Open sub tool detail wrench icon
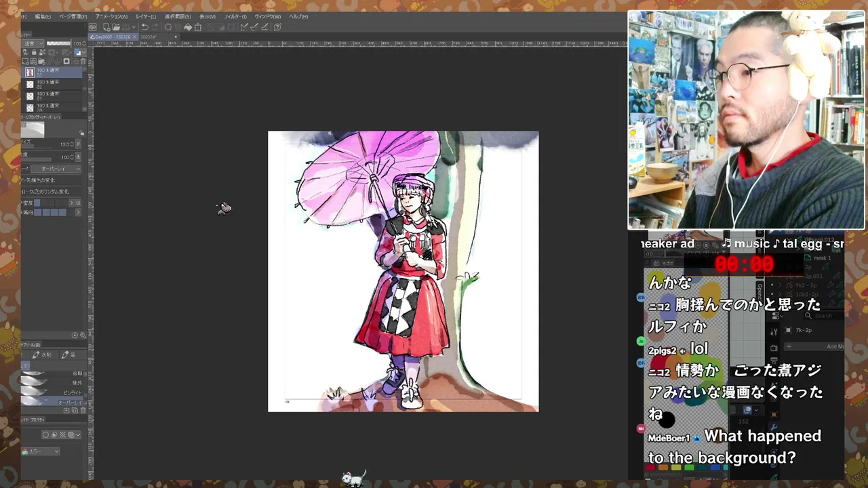This screenshot has width=868, height=488. point(83,335)
